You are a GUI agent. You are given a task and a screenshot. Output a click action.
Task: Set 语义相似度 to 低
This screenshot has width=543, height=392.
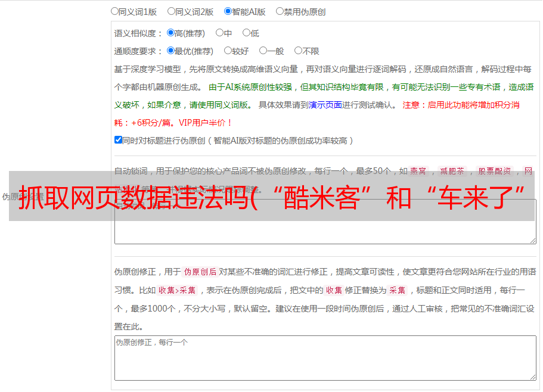pos(246,33)
